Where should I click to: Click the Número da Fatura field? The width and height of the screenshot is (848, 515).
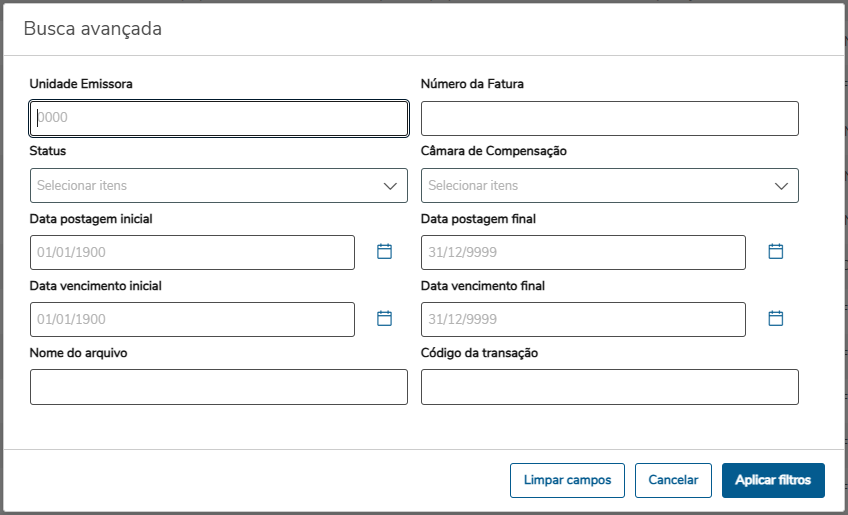[610, 118]
